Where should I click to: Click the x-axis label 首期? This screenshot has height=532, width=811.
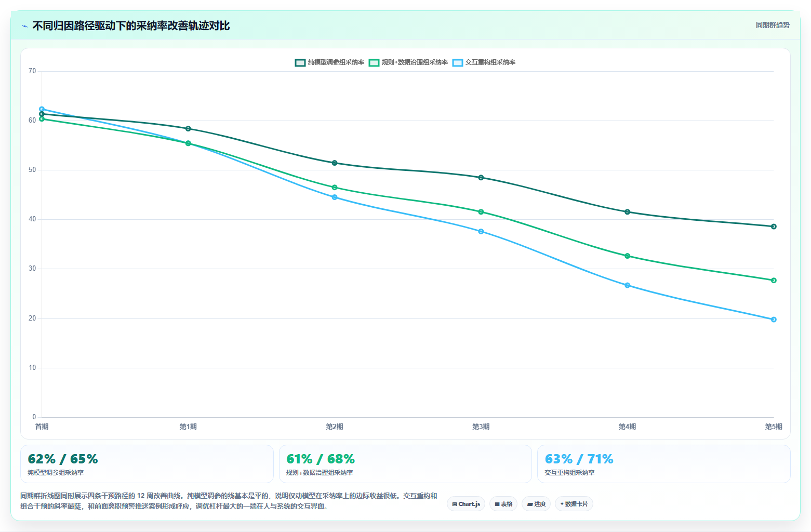[x=42, y=427]
